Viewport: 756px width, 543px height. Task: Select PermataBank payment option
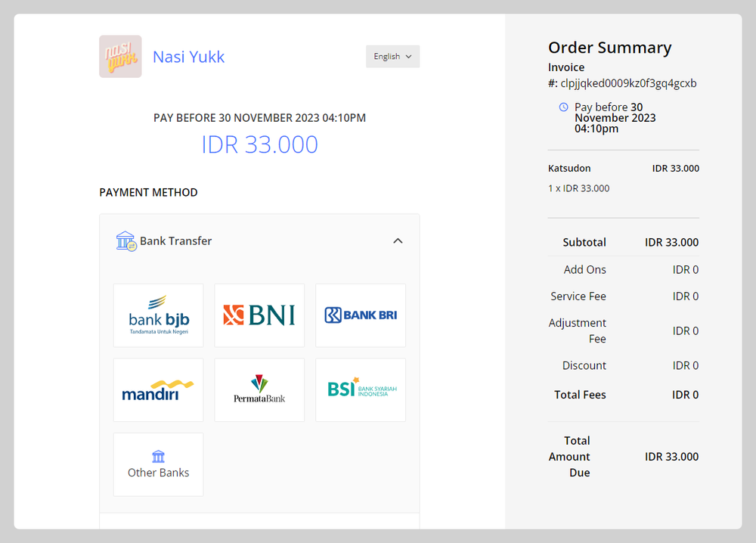click(x=259, y=389)
